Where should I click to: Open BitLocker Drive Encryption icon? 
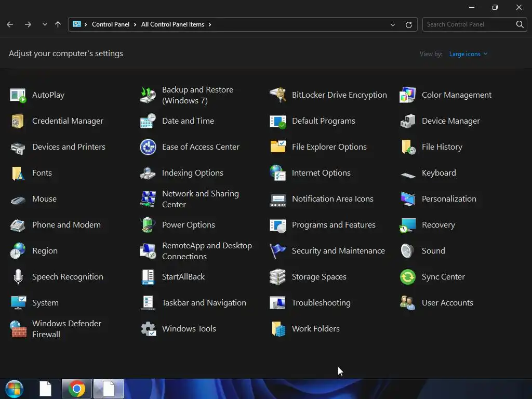pyautogui.click(x=278, y=96)
